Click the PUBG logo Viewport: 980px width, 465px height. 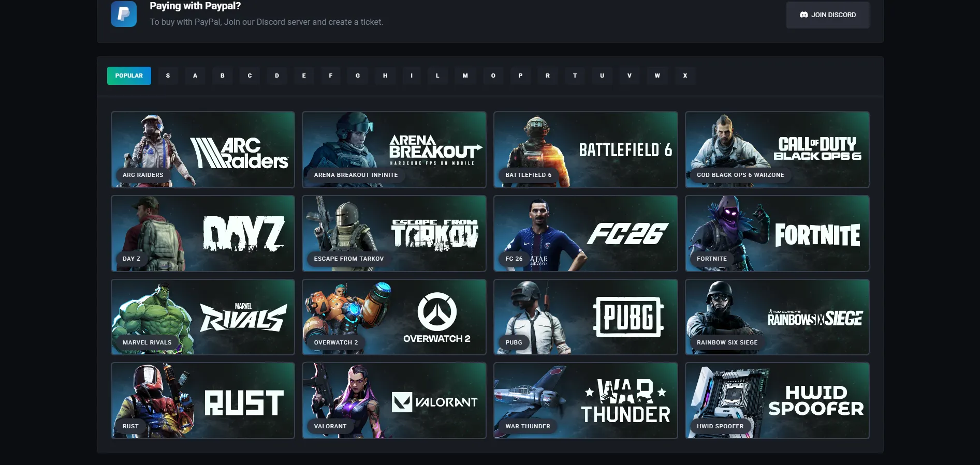628,317
